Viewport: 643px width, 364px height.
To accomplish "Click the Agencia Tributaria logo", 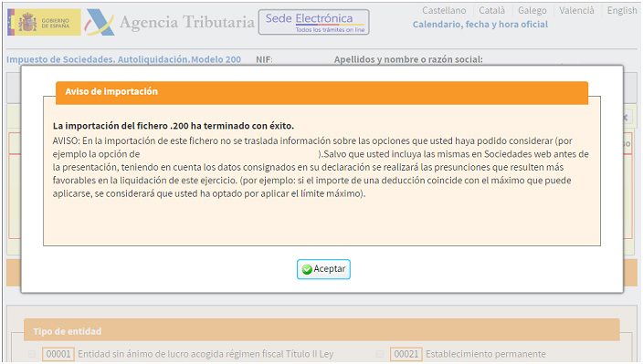I will click(169, 22).
